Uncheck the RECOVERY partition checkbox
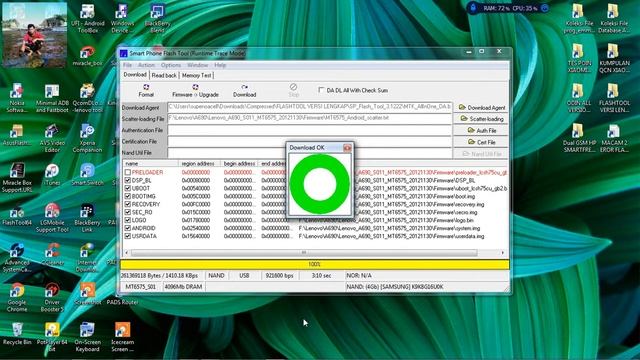This screenshot has width=640, height=360. click(x=128, y=204)
